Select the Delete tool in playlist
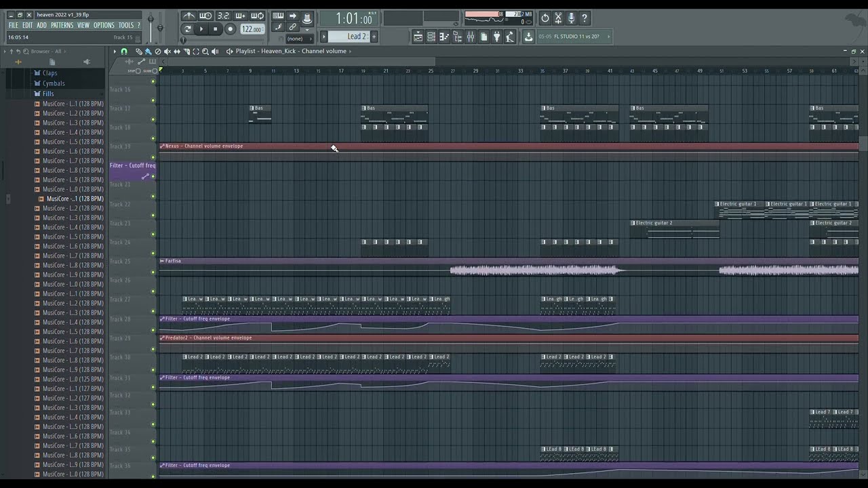This screenshot has width=868, height=488. pyautogui.click(x=158, y=52)
